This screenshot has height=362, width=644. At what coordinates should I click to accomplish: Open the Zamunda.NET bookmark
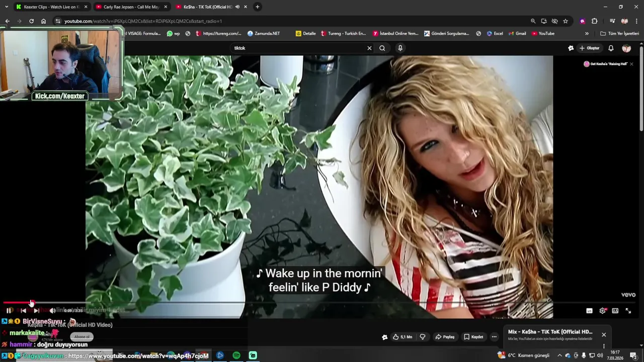[x=264, y=34]
